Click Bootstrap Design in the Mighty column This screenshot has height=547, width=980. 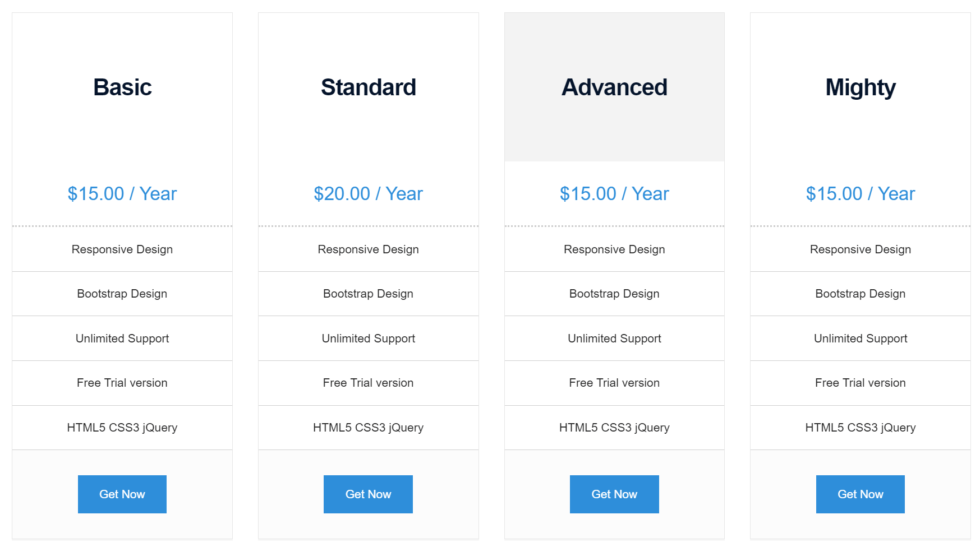tap(861, 294)
